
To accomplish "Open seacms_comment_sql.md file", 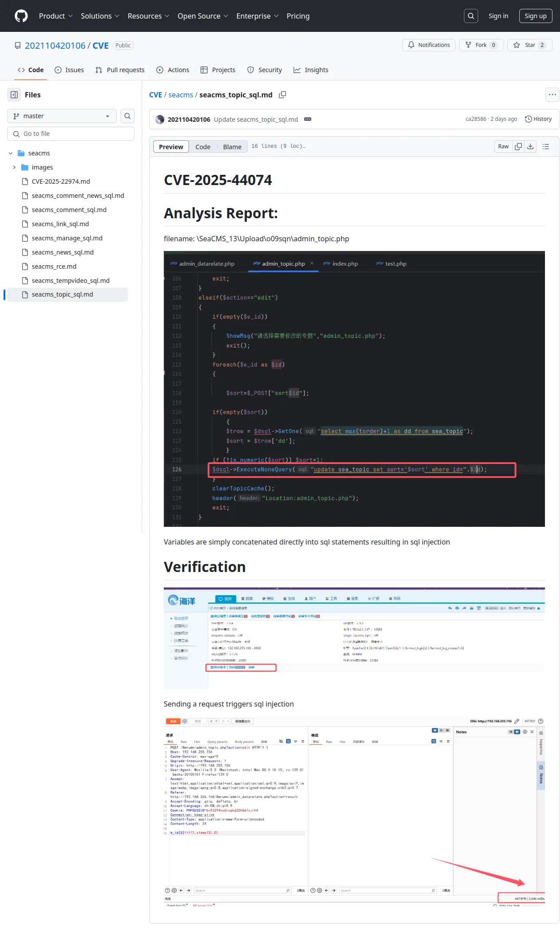I will click(x=69, y=210).
